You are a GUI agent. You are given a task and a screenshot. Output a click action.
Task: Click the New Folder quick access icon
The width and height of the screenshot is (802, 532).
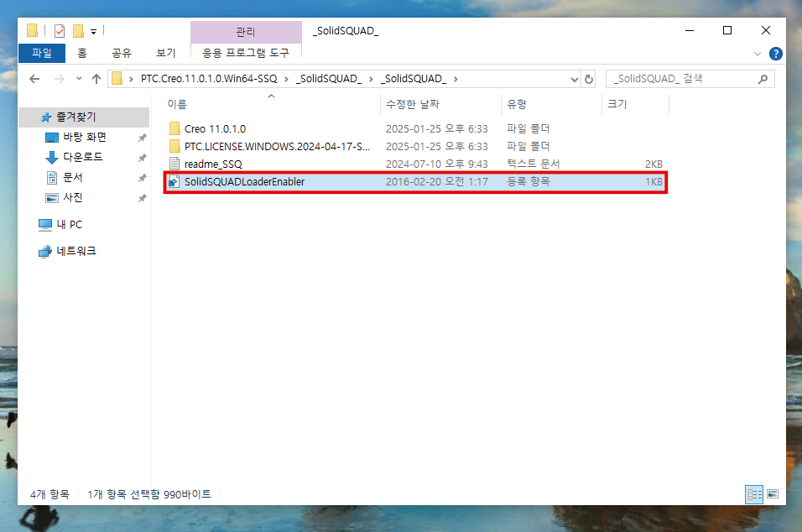click(78, 31)
